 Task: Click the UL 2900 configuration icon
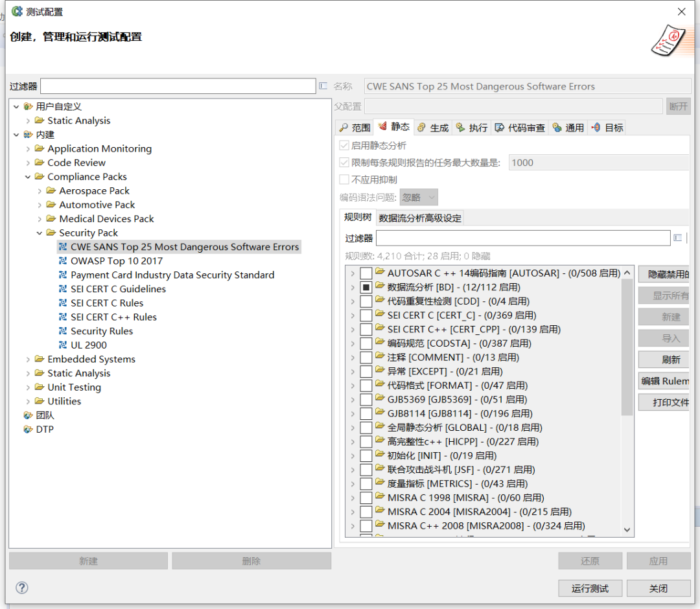tap(63, 345)
